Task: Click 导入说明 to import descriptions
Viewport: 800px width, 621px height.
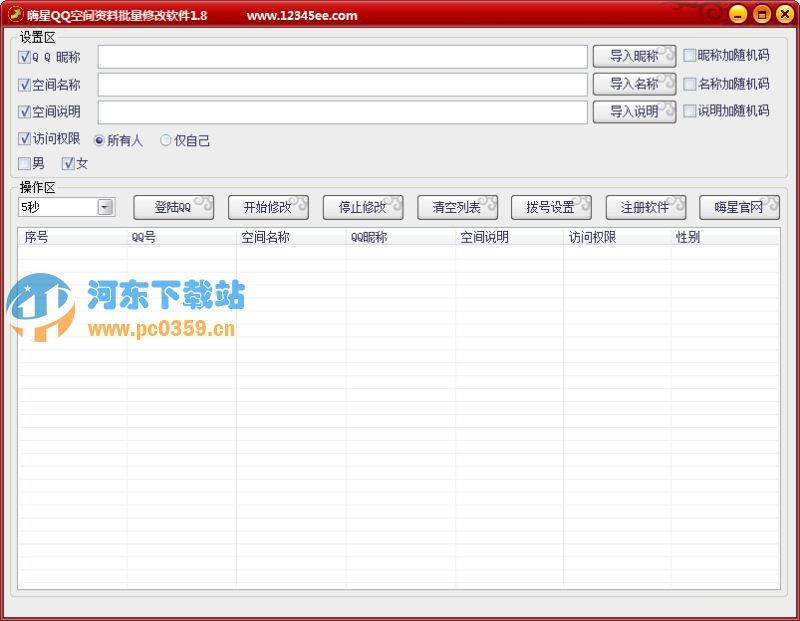Action: click(634, 111)
